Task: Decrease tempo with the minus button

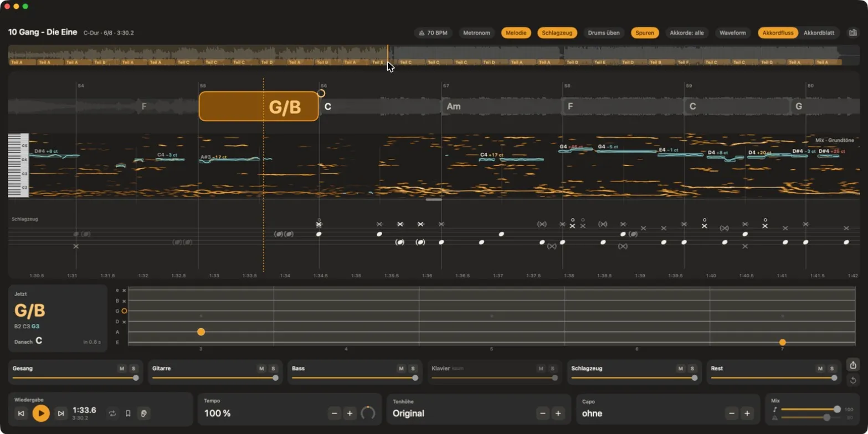Action: (x=334, y=413)
